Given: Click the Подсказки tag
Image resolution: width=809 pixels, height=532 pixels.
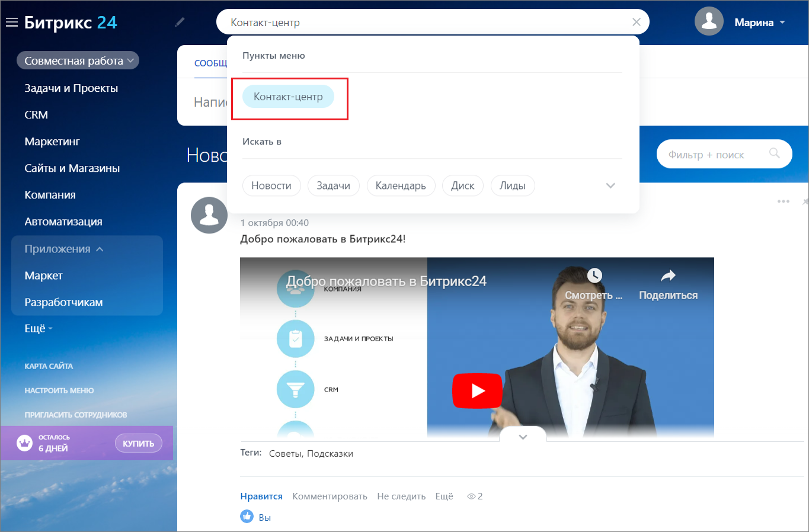Looking at the screenshot, I should 330,454.
